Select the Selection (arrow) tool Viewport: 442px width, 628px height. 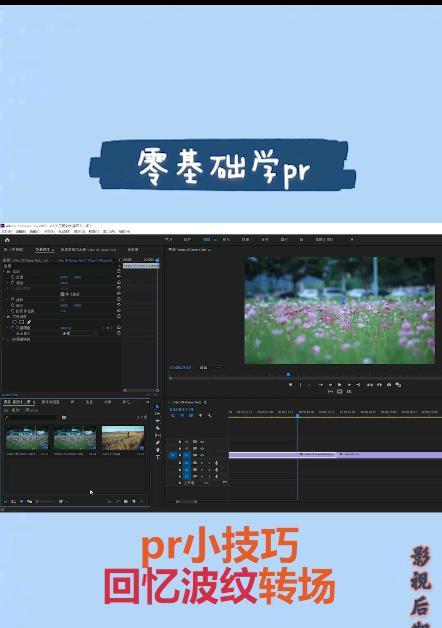pyautogui.click(x=157, y=407)
